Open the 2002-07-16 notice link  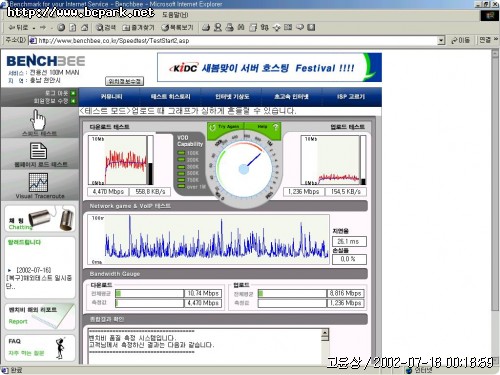pos(39,278)
